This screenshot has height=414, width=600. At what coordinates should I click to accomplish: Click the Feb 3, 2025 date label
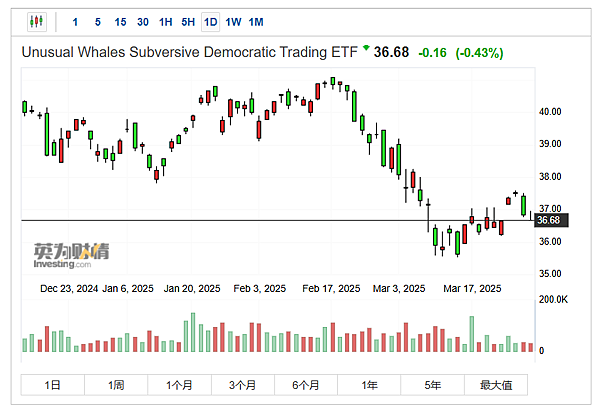coord(260,288)
